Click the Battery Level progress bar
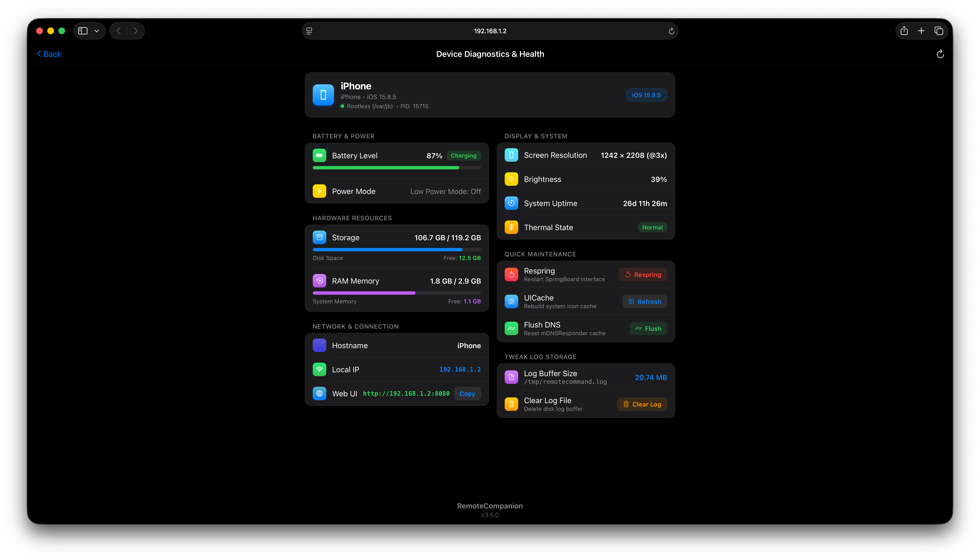980x560 pixels. click(x=396, y=168)
